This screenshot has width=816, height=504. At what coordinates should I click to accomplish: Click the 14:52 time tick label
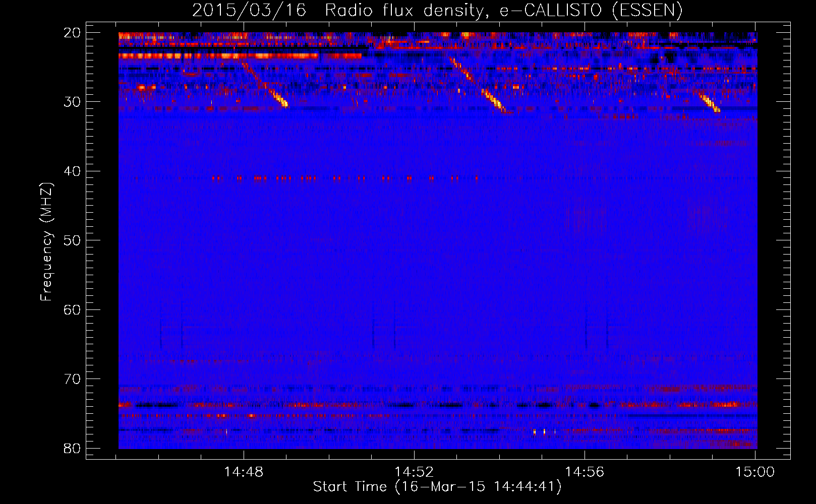[x=414, y=472]
